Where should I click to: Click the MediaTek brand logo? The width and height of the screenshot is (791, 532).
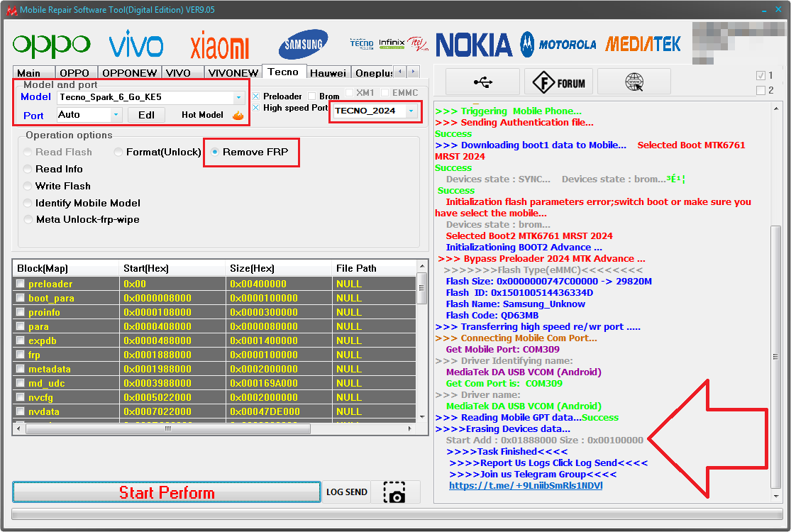[x=643, y=44]
